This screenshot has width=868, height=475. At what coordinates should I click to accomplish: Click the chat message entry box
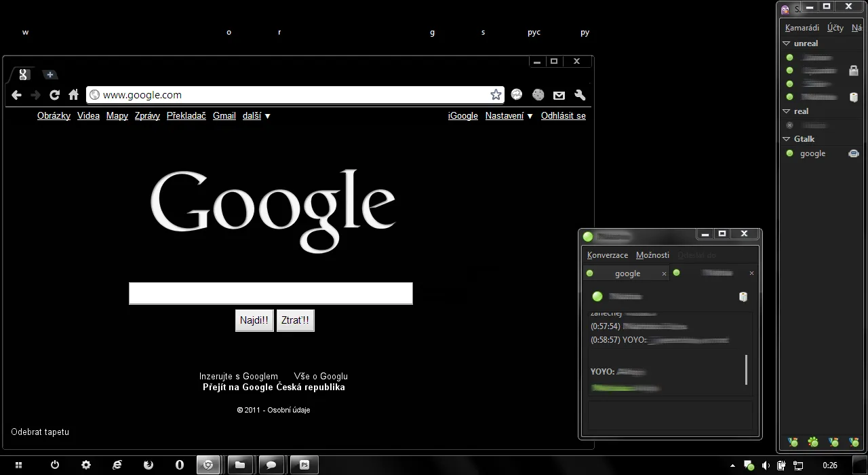(x=670, y=415)
